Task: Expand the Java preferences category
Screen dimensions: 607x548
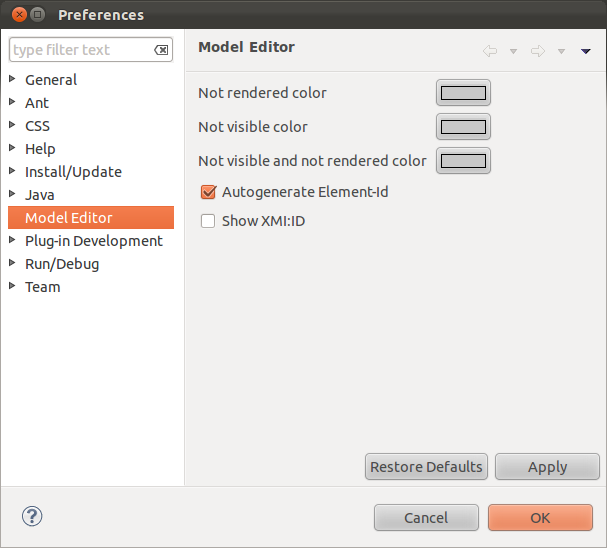Action: pos(12,195)
